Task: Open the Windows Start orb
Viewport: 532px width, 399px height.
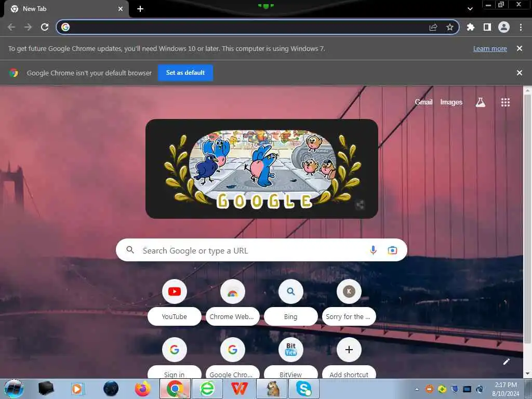Action: pyautogui.click(x=14, y=389)
